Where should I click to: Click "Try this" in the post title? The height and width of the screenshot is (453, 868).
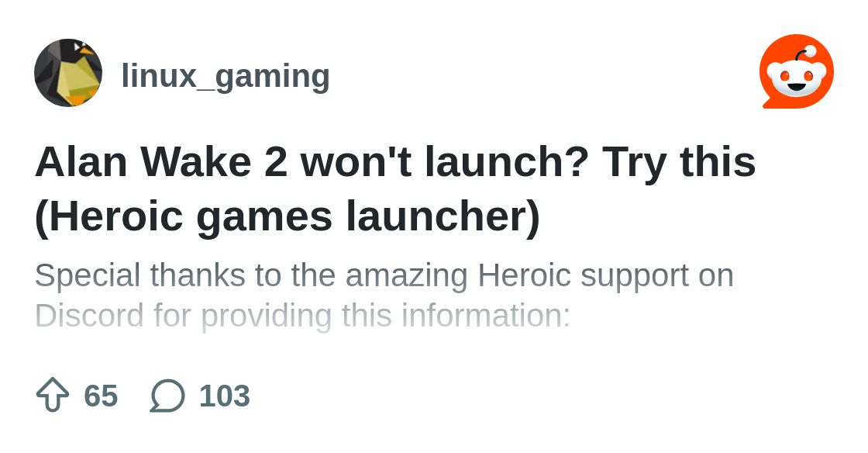coord(679,162)
